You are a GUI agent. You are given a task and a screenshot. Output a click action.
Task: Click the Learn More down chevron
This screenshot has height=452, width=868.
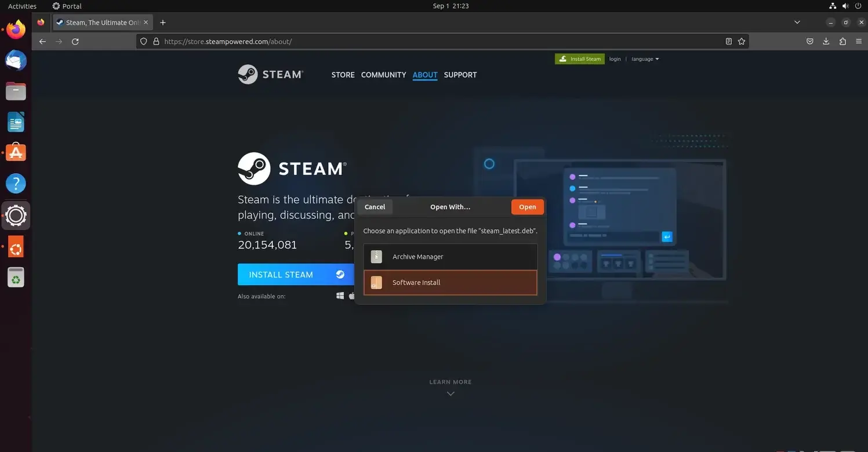pos(451,393)
